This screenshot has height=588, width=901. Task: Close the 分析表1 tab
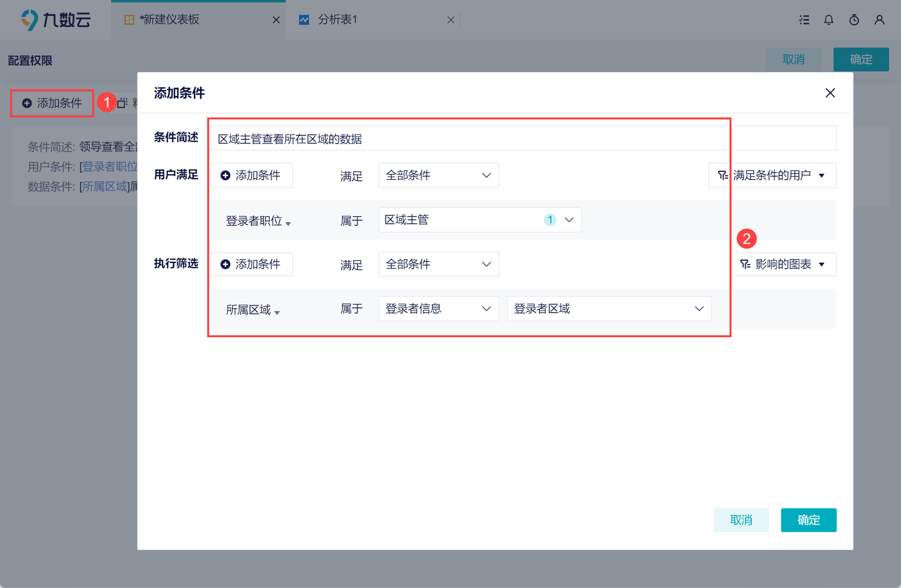[x=450, y=20]
